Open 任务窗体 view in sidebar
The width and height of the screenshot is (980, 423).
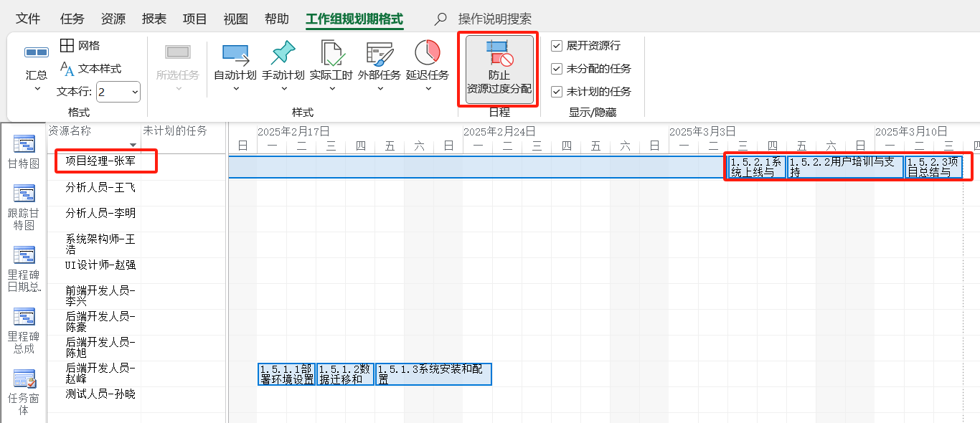(24, 392)
